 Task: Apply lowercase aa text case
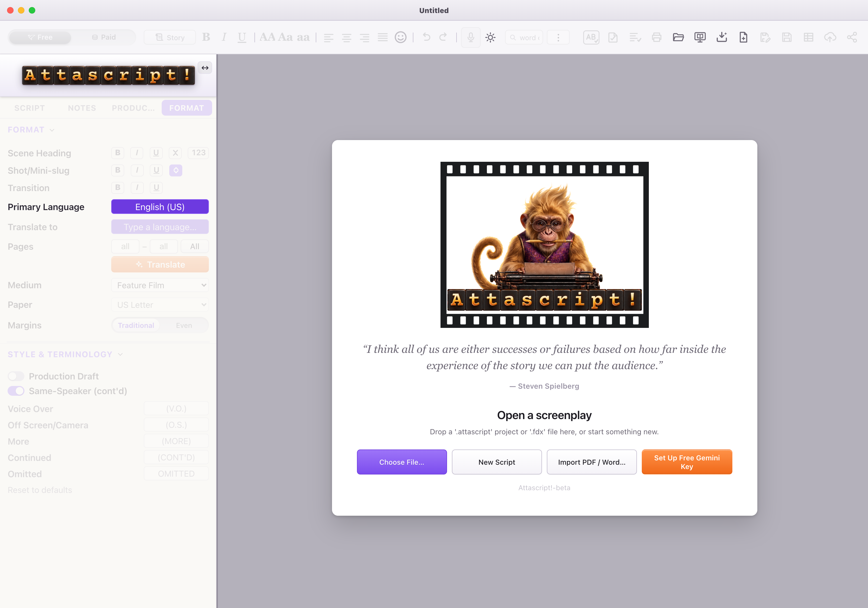(x=303, y=37)
